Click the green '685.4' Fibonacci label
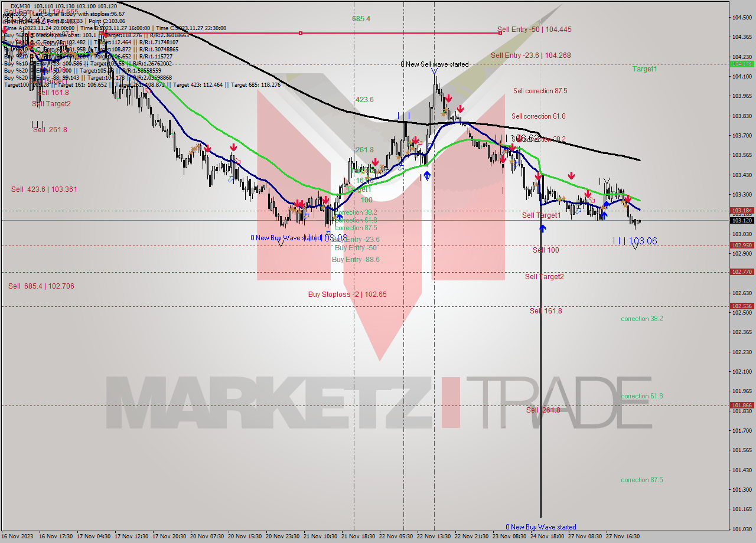This screenshot has height=543, width=756. pyautogui.click(x=361, y=19)
